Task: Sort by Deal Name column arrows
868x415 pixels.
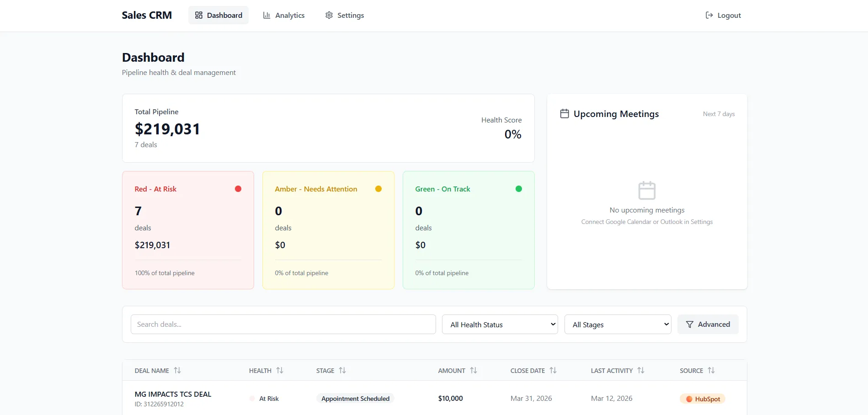Action: pos(177,370)
